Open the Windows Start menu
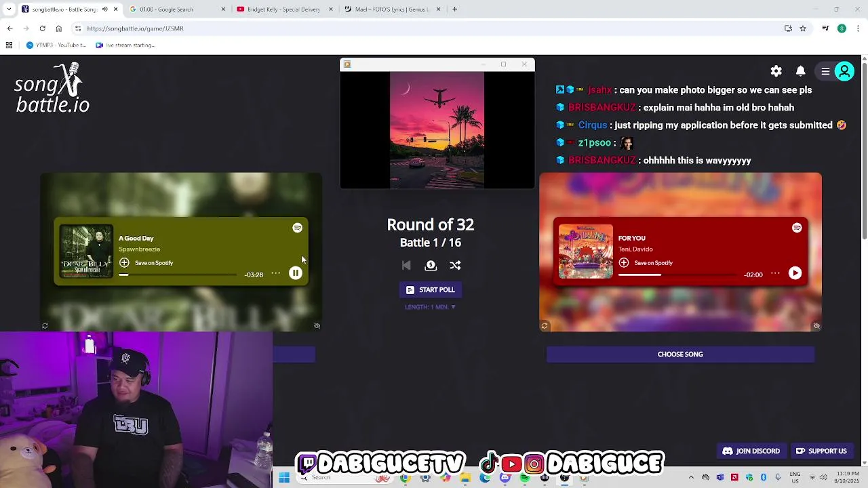This screenshot has width=868, height=488. point(284,478)
